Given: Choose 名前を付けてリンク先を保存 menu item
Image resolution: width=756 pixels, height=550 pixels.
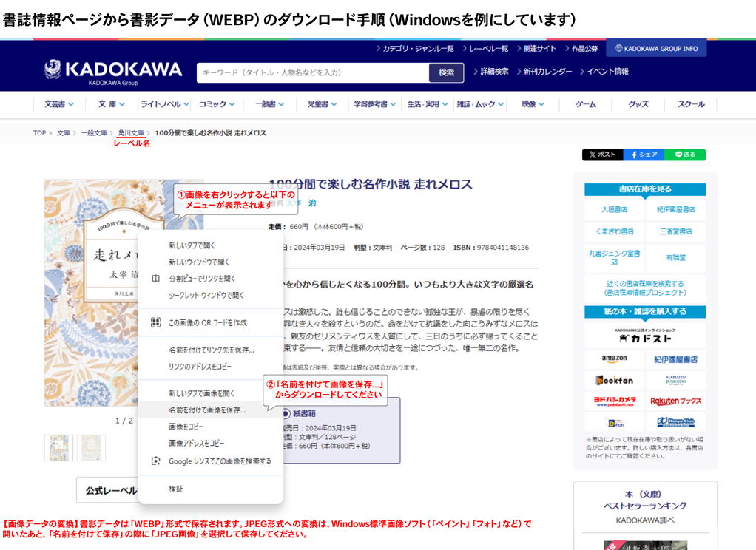Looking at the screenshot, I should [211, 350].
